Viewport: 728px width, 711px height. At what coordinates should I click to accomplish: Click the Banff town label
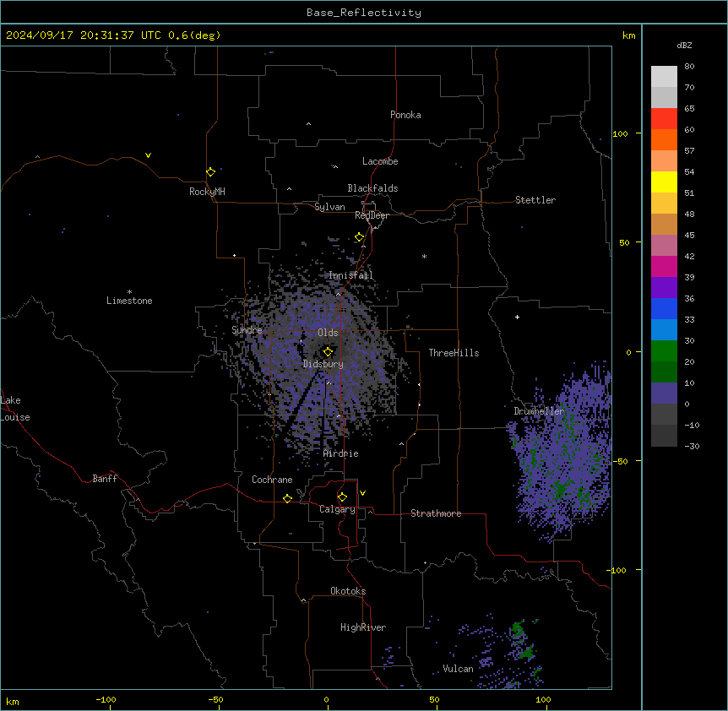(x=105, y=479)
